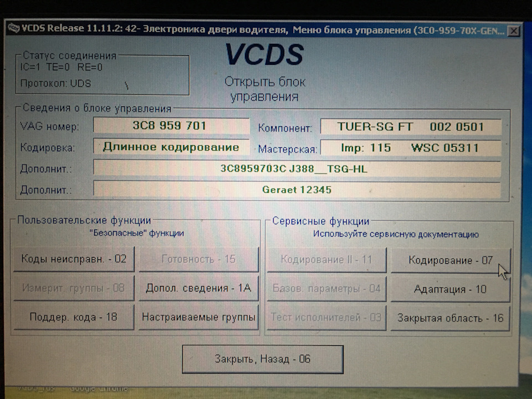This screenshot has height=399, width=532.
Task: Click the field Geraet 12345
Action: click(297, 190)
